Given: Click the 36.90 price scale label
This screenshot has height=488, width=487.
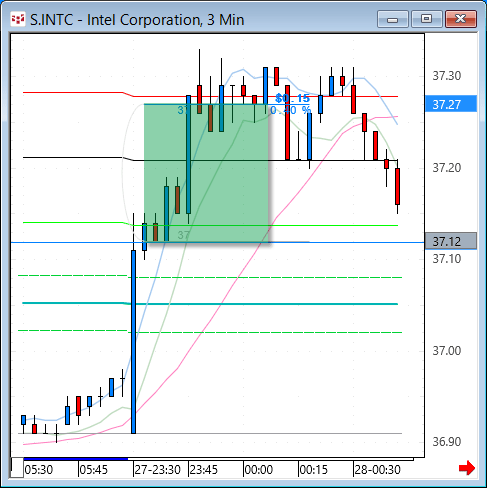Looking at the screenshot, I should click(446, 442).
